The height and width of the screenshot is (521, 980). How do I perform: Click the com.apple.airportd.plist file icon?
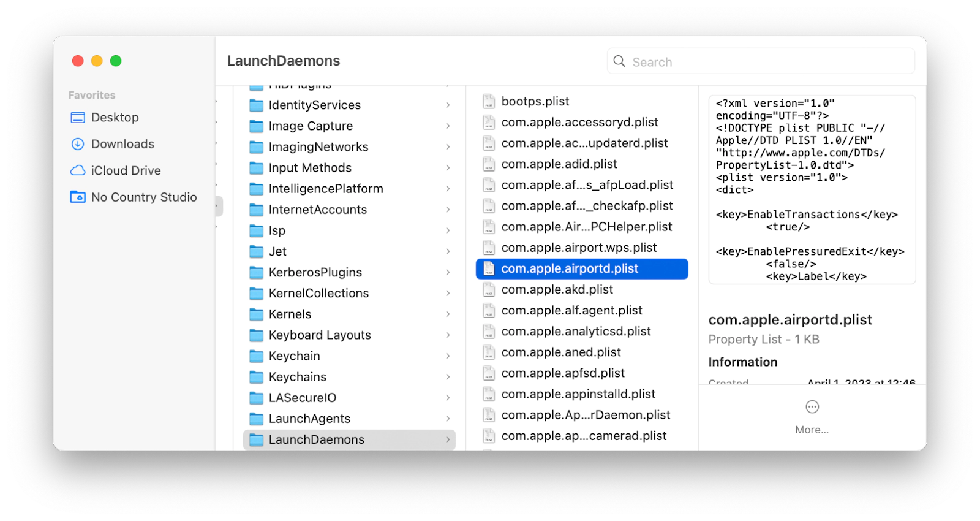[489, 268]
